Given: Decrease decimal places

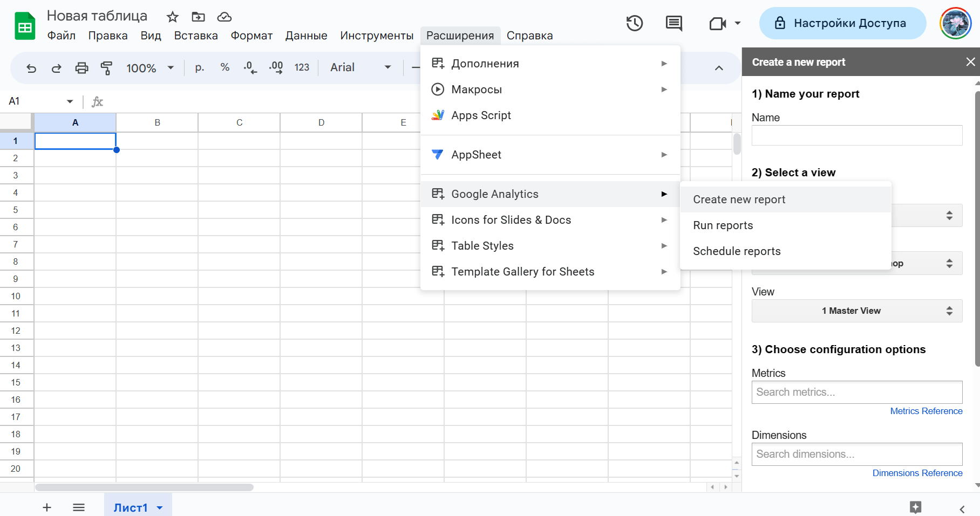Looking at the screenshot, I should pyautogui.click(x=250, y=67).
